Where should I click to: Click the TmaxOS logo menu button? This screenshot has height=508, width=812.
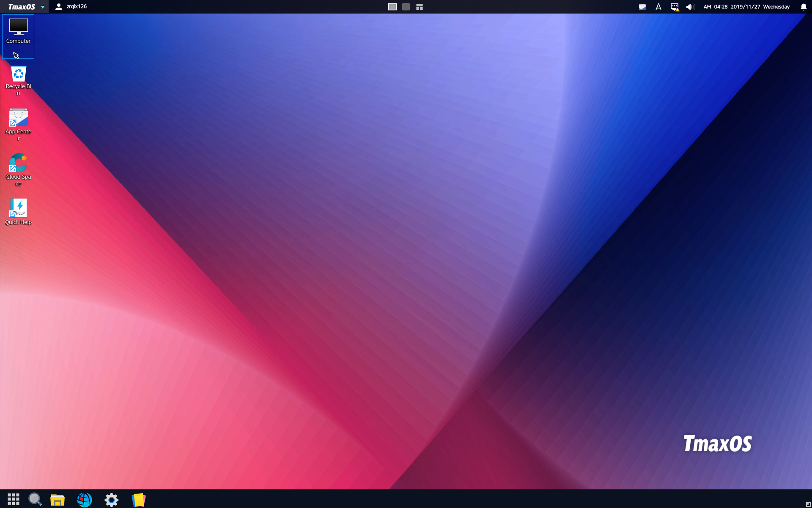click(22, 7)
